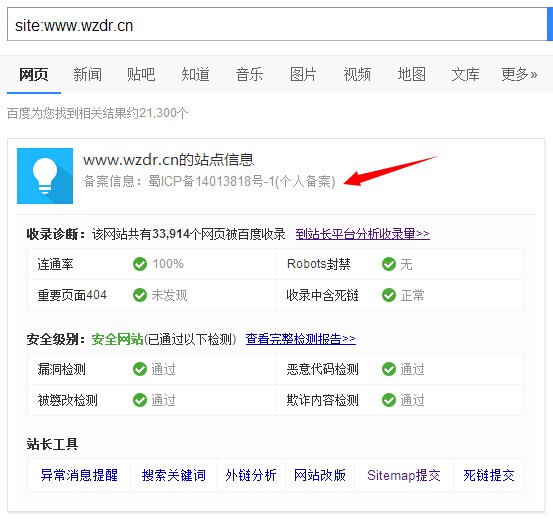Click the green check icon beside 连通率 100%
Viewport: 553px width, 521px height.
coord(140,264)
